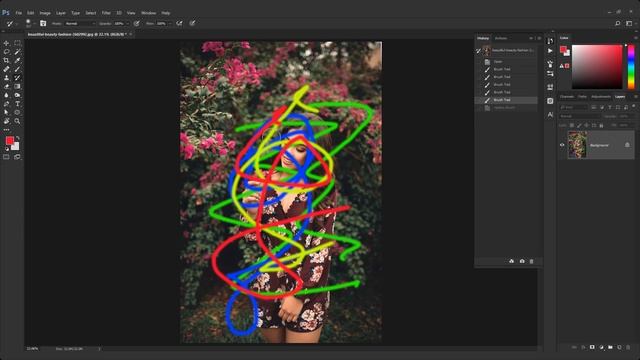
Task: Open the Flow slider arrow in options bar
Action: 169,24
